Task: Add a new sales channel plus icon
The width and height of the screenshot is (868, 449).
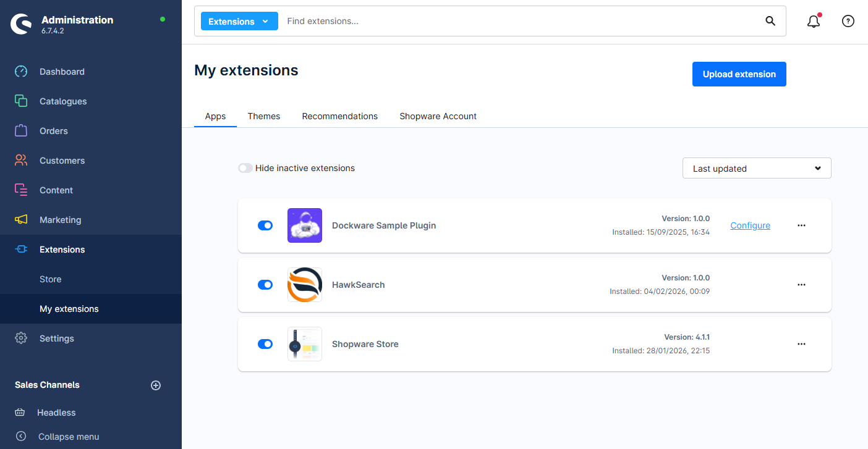Action: (x=156, y=385)
